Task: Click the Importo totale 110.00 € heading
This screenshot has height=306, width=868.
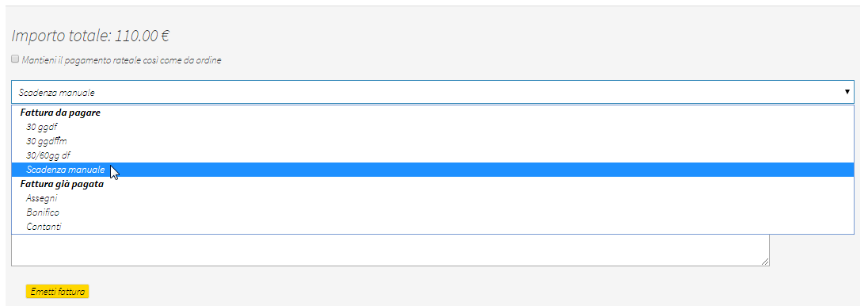Action: pyautogui.click(x=90, y=36)
